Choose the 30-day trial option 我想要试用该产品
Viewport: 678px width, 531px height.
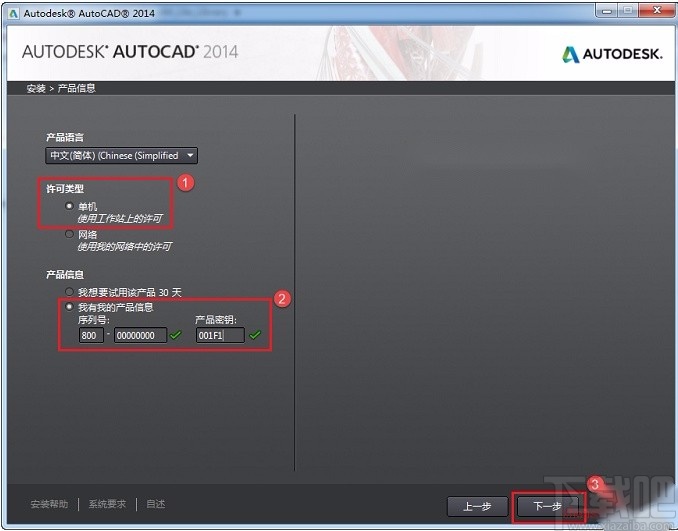69,292
